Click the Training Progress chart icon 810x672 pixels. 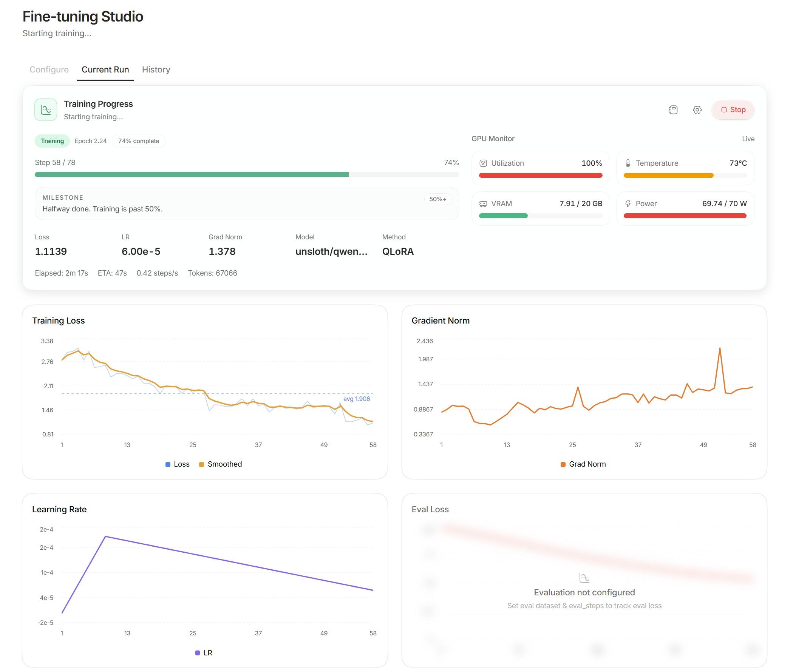[45, 110]
